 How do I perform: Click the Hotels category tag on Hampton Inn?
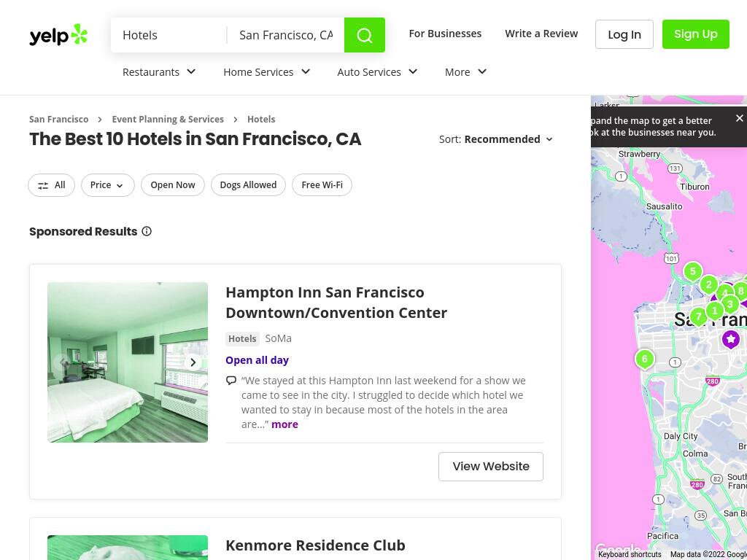(242, 338)
